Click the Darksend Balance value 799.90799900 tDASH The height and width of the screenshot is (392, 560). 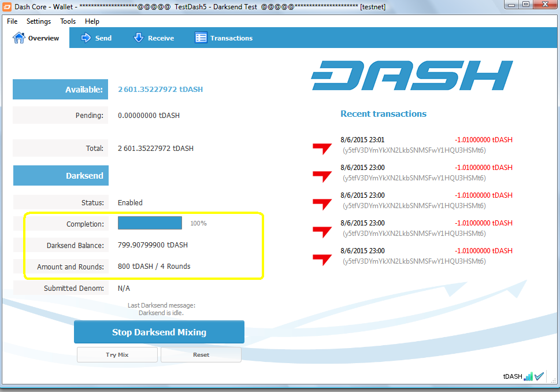click(x=153, y=245)
